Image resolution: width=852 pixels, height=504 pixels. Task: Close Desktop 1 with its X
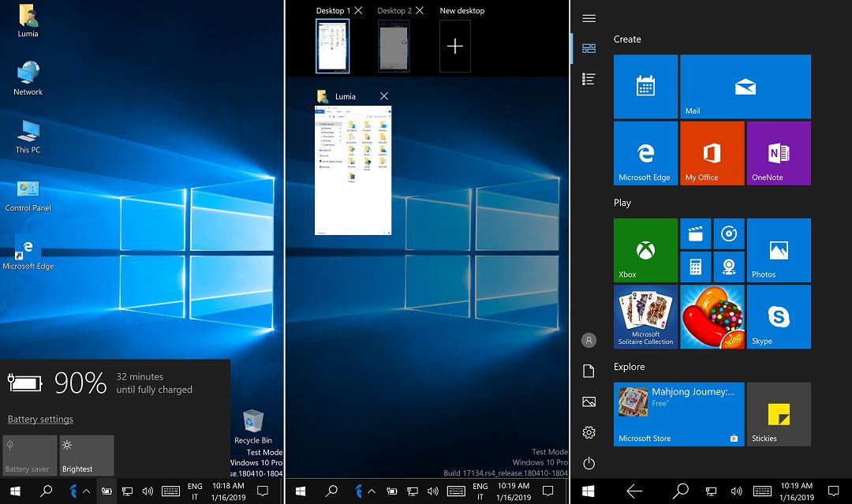[x=358, y=10]
